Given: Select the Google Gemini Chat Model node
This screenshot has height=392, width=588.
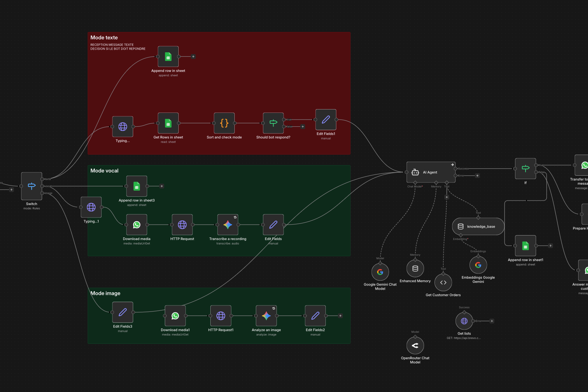Looking at the screenshot, I should 380,272.
